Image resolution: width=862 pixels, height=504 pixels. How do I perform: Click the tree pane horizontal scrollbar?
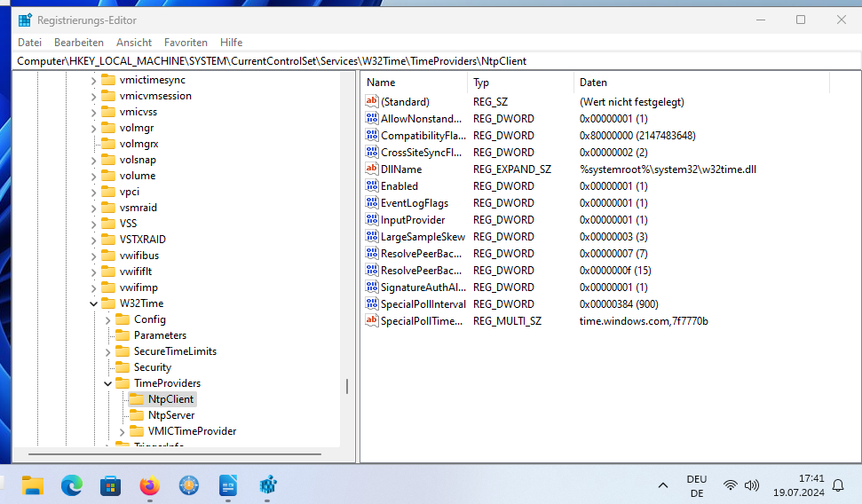[175, 454]
